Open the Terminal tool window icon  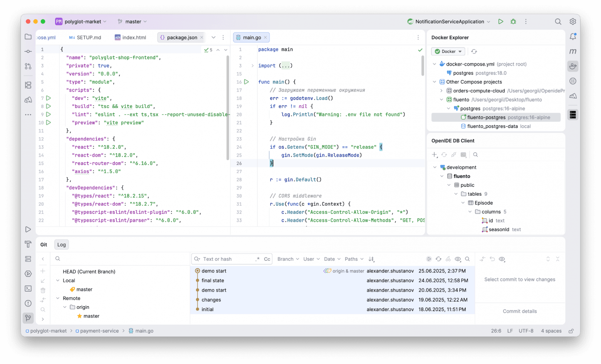(28, 289)
